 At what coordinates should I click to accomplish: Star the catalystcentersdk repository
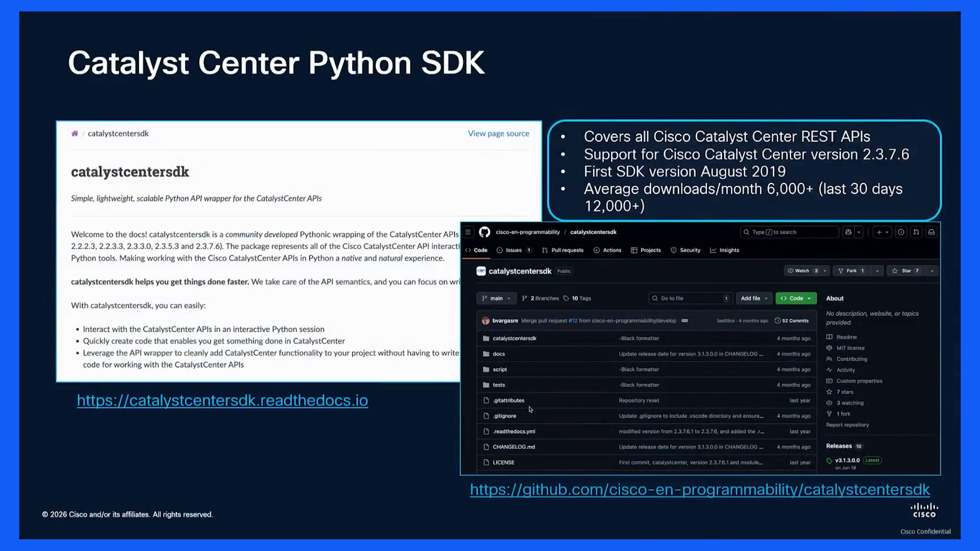(x=906, y=271)
